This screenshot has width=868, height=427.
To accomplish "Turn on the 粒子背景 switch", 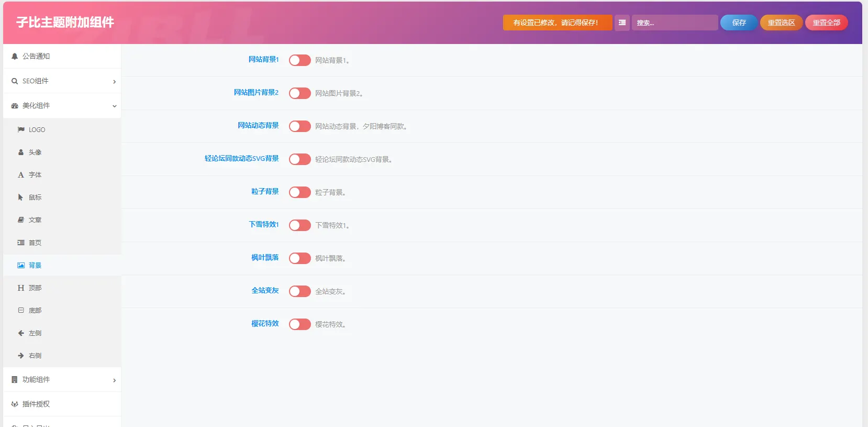I will (x=300, y=192).
